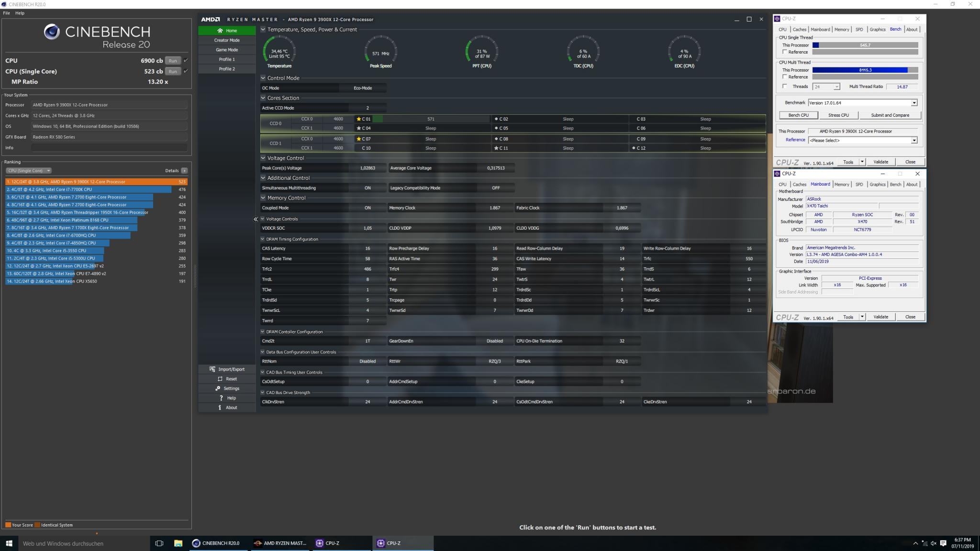Select star-marked core C 01
The image size is (980, 551).
point(363,119)
